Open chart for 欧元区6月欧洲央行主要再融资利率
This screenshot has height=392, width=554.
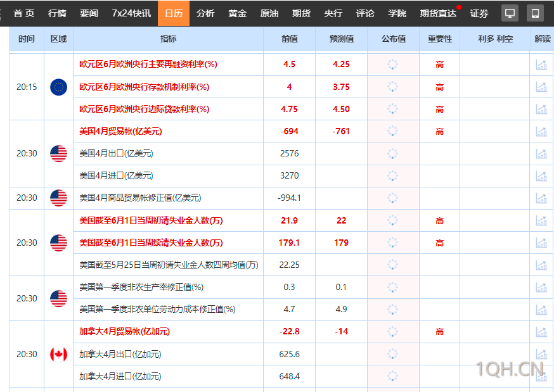541,65
